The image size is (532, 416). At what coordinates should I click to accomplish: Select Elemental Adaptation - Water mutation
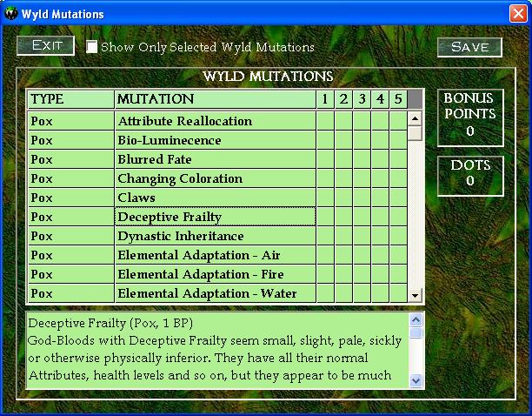click(x=216, y=293)
